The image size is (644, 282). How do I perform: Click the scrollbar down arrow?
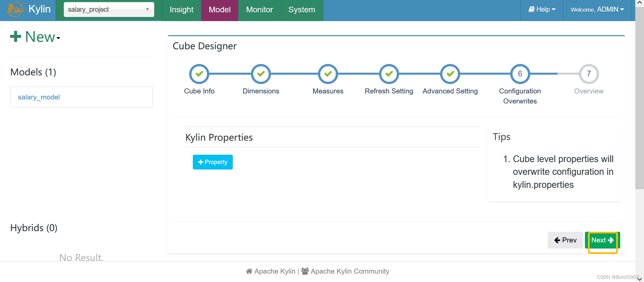click(x=640, y=279)
